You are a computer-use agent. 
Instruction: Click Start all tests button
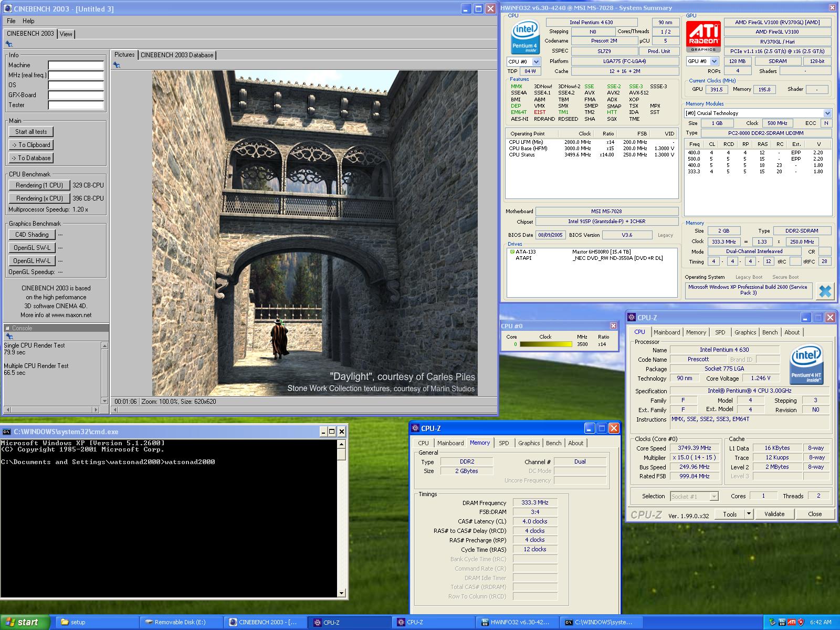pyautogui.click(x=31, y=132)
